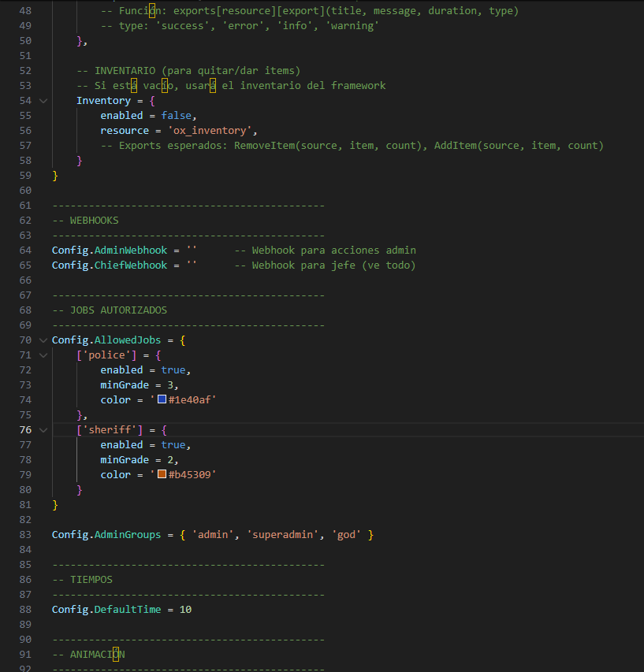Viewport: 644px width, 672px height.
Task: Fold the 'sheriff' table chevron
Action: click(x=43, y=430)
